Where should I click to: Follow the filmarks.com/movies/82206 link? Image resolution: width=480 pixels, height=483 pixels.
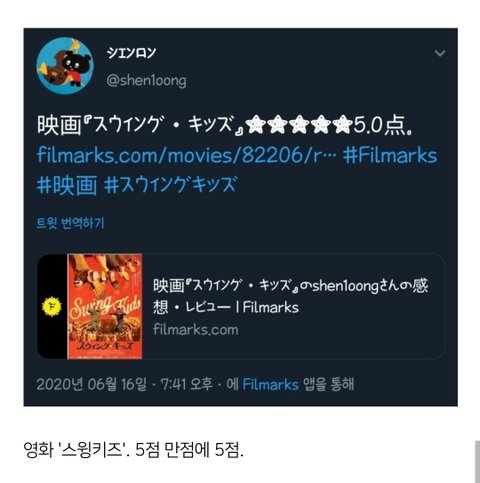[186, 155]
